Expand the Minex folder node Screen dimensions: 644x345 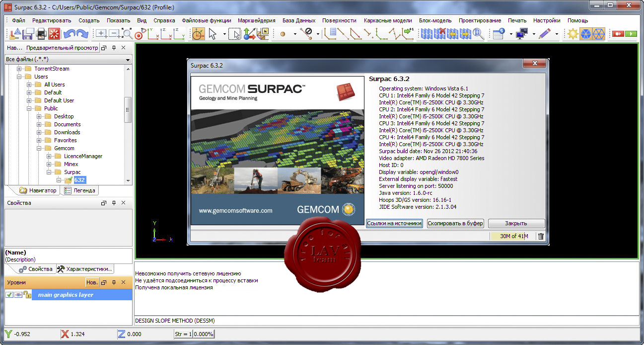49,164
